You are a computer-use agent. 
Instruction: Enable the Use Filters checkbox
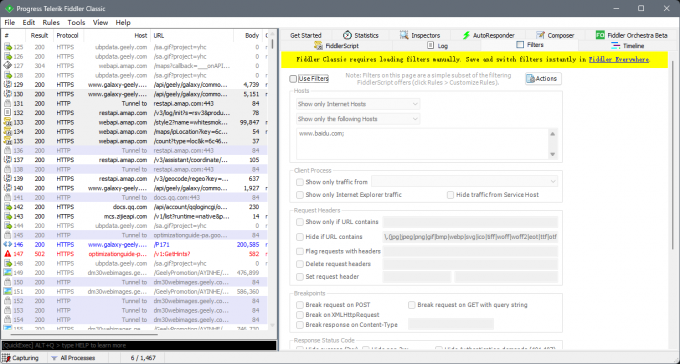click(293, 79)
